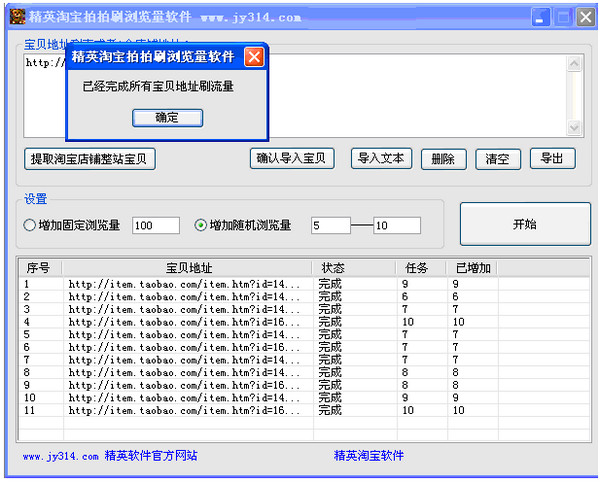Select 增加固定浏览量 radio button
The image size is (600, 483).
click(29, 225)
